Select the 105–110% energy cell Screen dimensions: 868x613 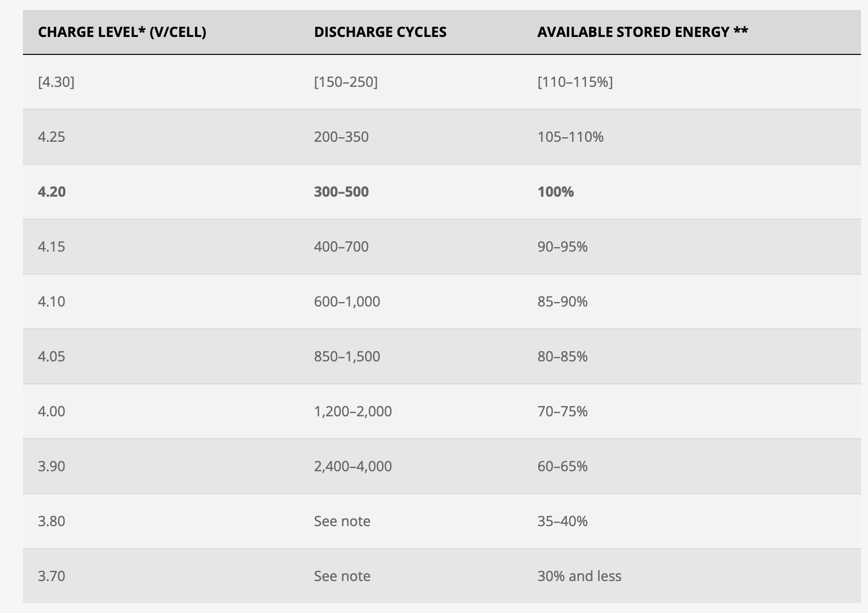(x=570, y=137)
